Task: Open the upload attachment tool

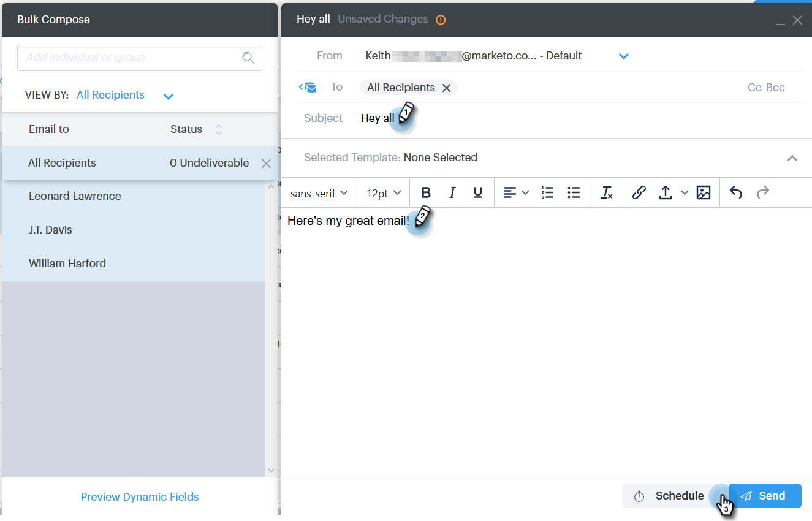Action: (x=666, y=192)
